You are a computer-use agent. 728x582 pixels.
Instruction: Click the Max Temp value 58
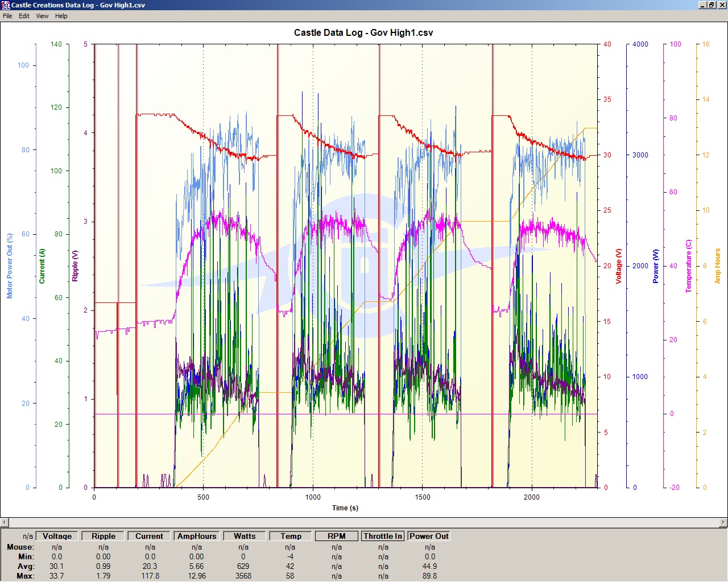point(290,576)
